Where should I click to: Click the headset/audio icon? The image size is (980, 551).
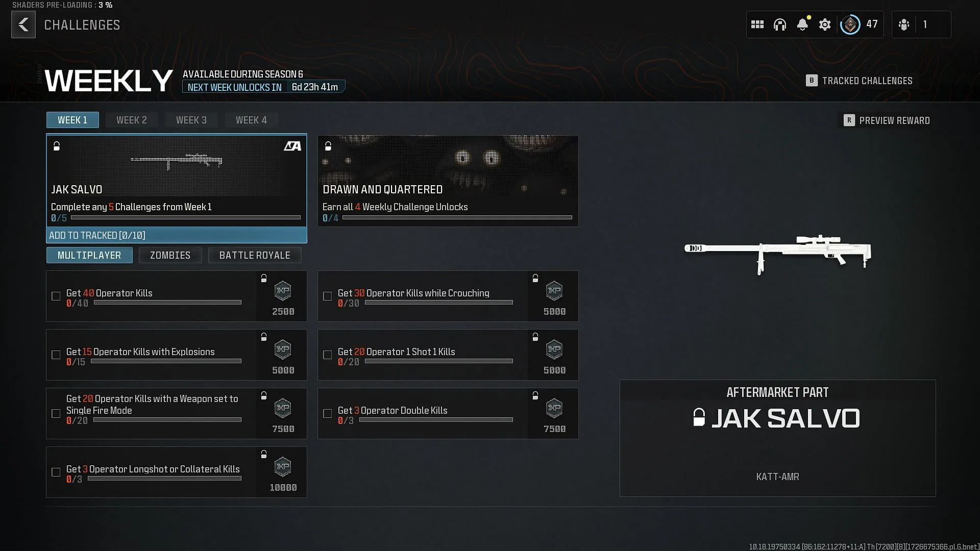[x=780, y=24]
